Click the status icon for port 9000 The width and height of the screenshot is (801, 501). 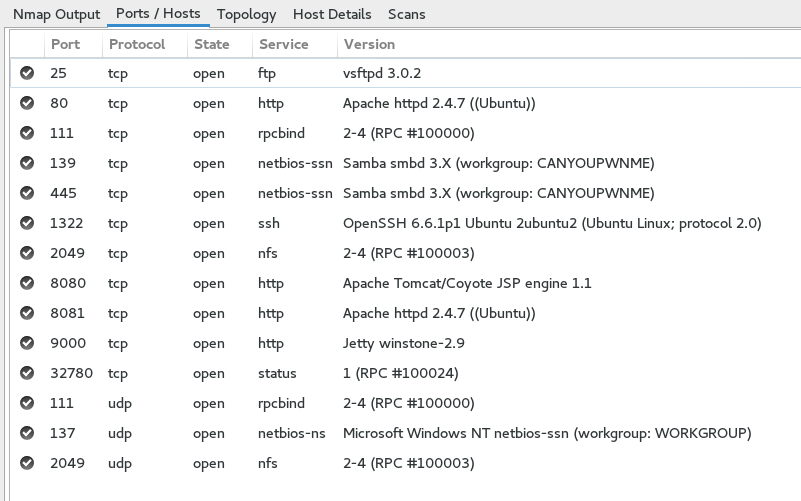(27, 343)
